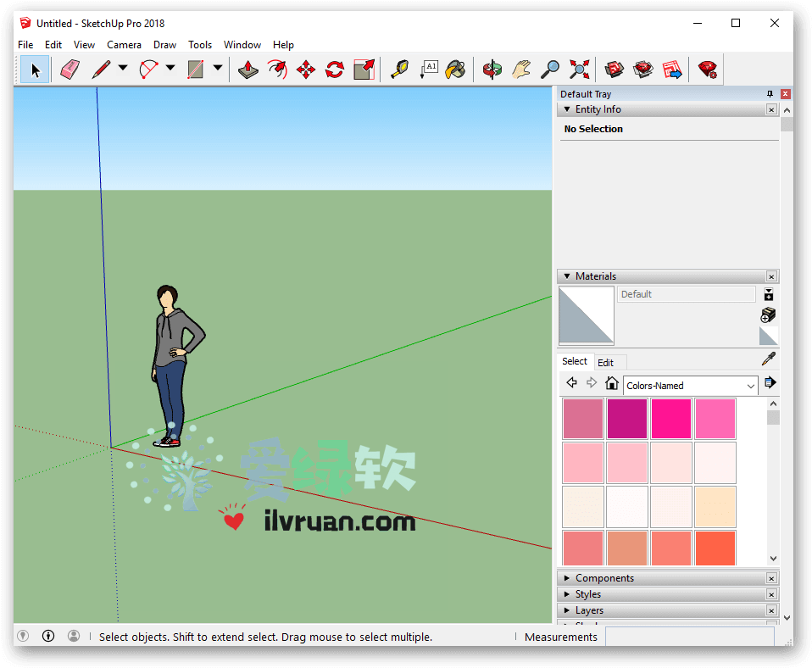The width and height of the screenshot is (812, 668).
Task: Open the Line tool dropdown arrow
Action: (x=123, y=68)
